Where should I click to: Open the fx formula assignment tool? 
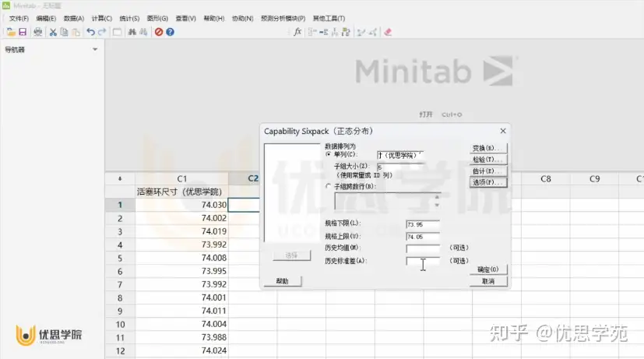point(297,32)
